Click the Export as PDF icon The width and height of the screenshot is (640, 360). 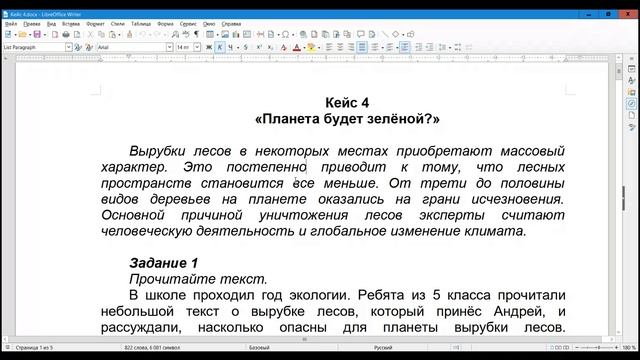pos(55,35)
